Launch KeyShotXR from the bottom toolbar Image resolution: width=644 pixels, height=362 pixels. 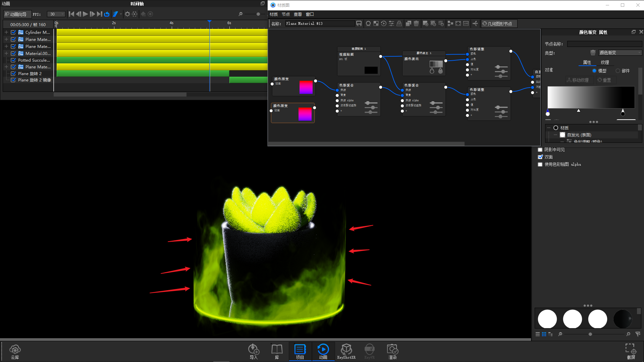(346, 351)
